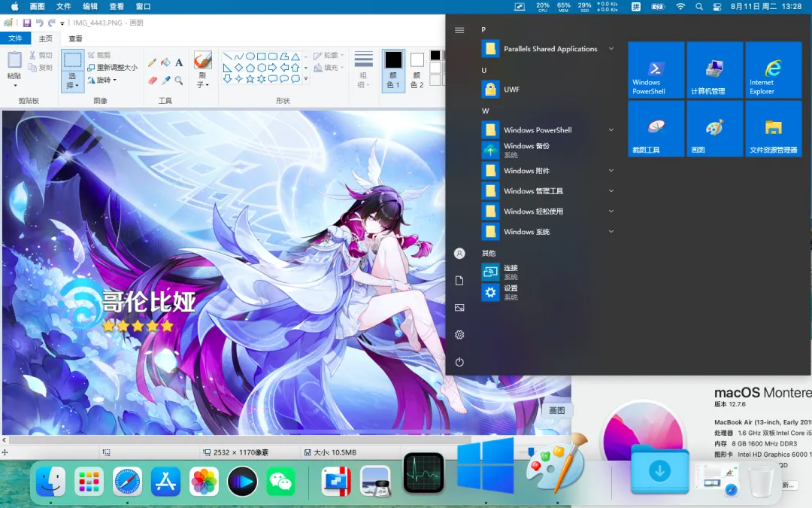This screenshot has width=812, height=508.
Task: Open Pictures icon in Start menu sidebar
Action: [459, 308]
